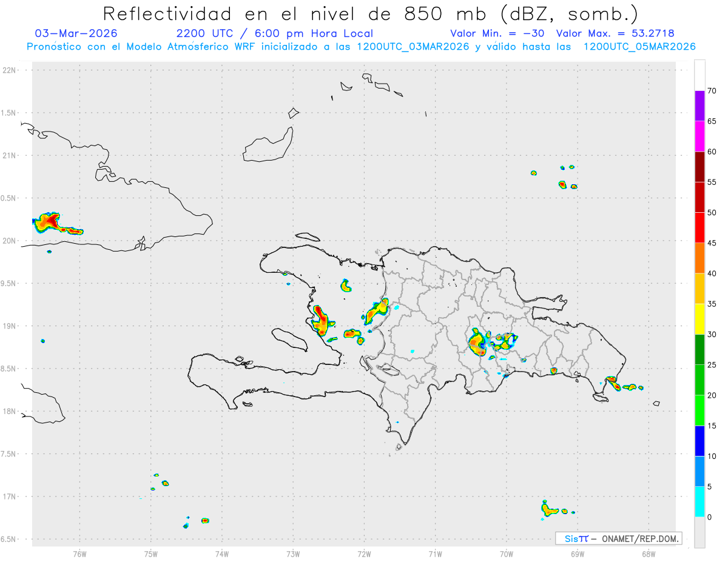Pick the dark green 25–30 dBZ colorbar segment
The image size is (728, 562).
coord(699,350)
